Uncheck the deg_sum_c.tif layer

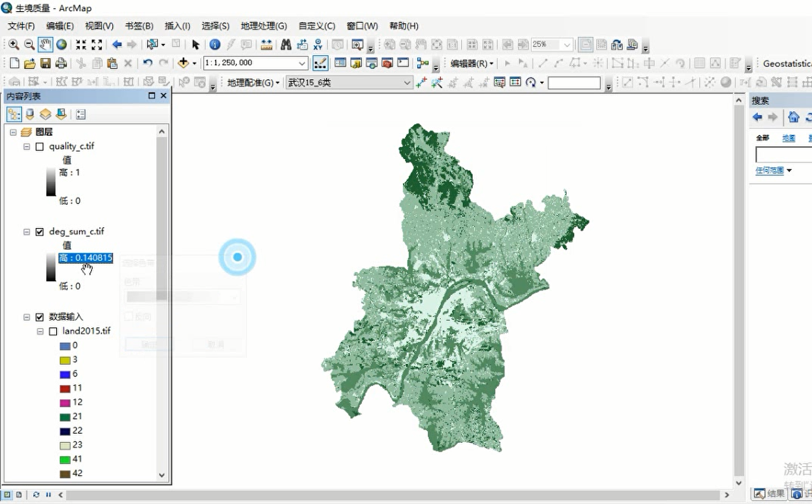39,232
